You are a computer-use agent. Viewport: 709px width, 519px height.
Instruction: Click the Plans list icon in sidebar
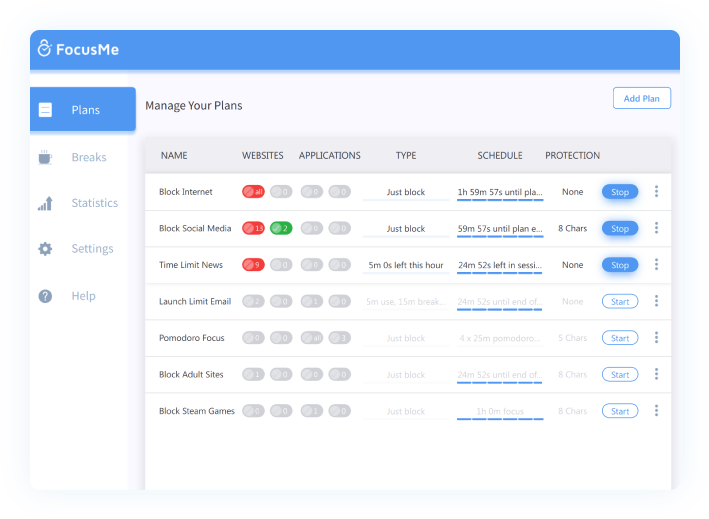(x=45, y=110)
